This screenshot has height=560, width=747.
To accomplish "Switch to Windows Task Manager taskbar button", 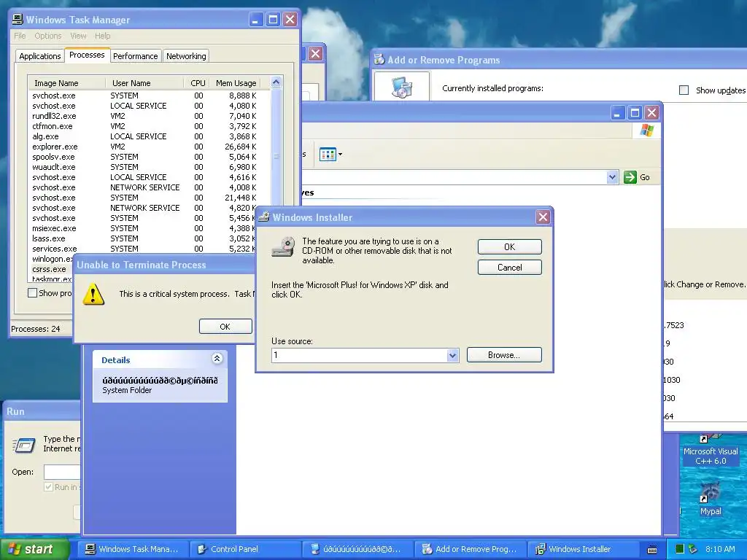I will 132,549.
